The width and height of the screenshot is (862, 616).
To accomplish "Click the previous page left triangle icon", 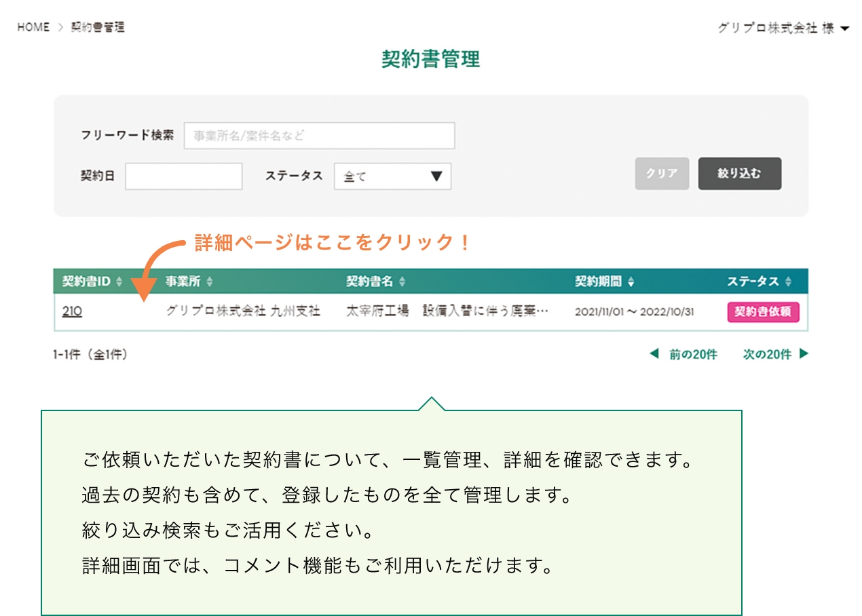I will coord(654,353).
